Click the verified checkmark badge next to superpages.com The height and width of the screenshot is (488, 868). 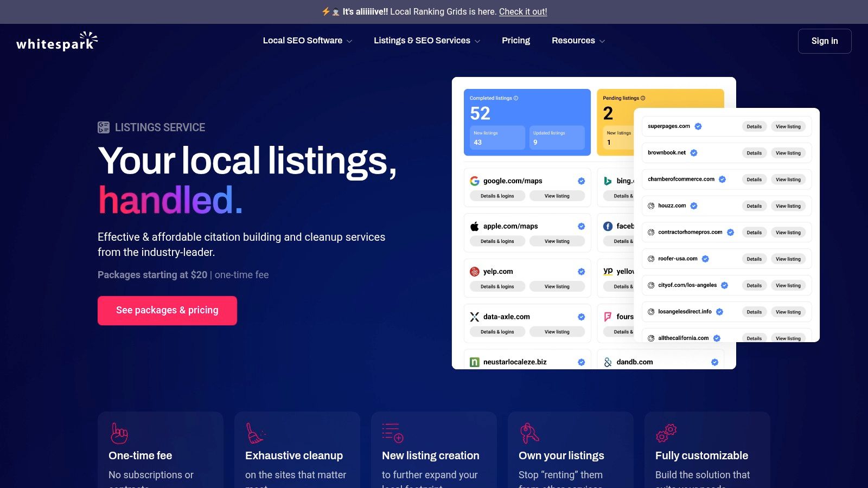point(698,126)
